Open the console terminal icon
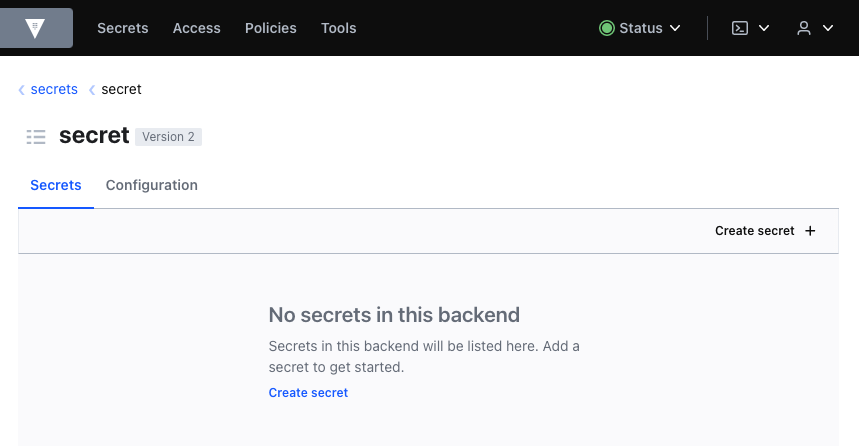The width and height of the screenshot is (859, 446). tap(740, 28)
